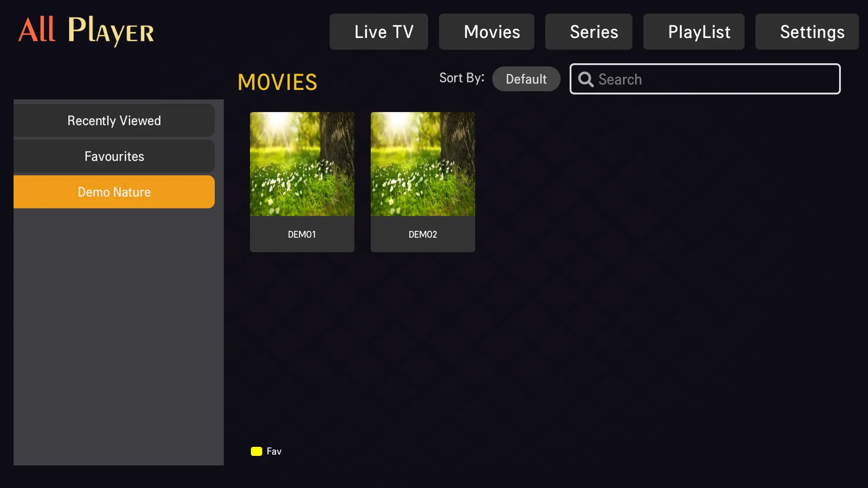The height and width of the screenshot is (488, 868).
Task: Click the All Player logo
Action: 86,31
